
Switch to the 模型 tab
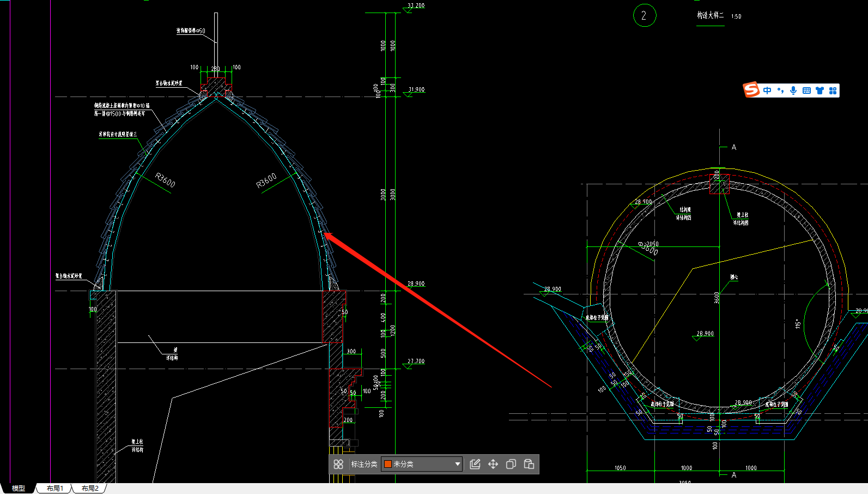tap(19, 488)
